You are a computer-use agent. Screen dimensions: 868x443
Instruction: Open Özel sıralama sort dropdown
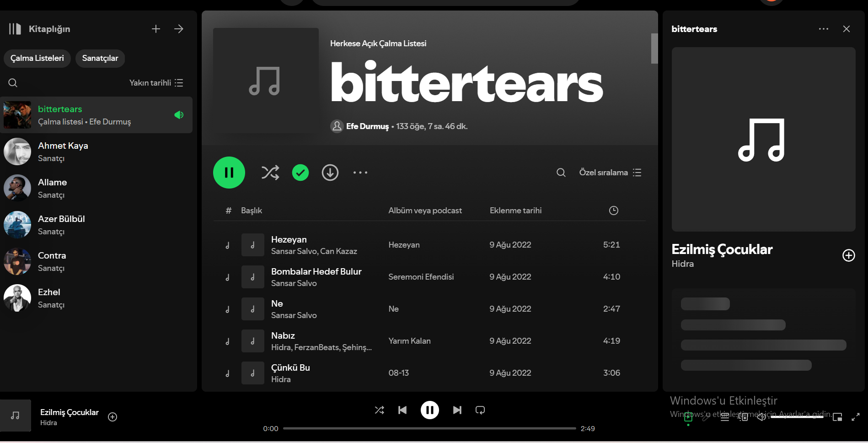pyautogui.click(x=610, y=173)
